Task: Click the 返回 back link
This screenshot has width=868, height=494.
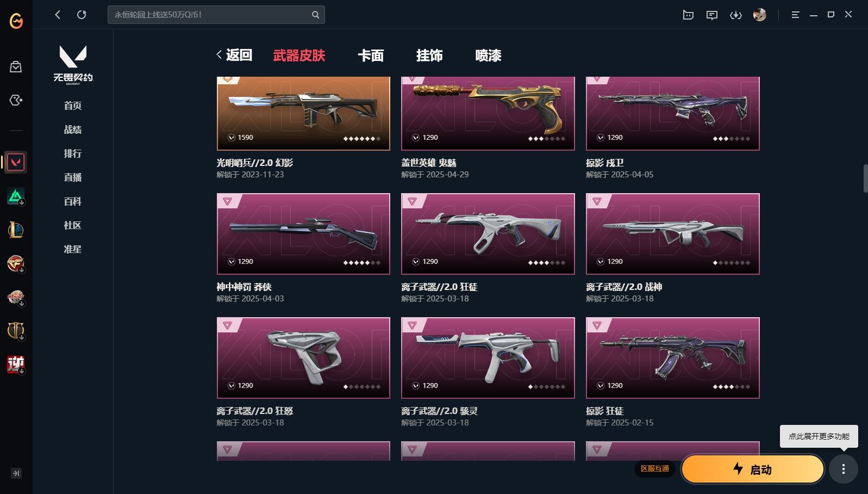Action: coord(234,55)
